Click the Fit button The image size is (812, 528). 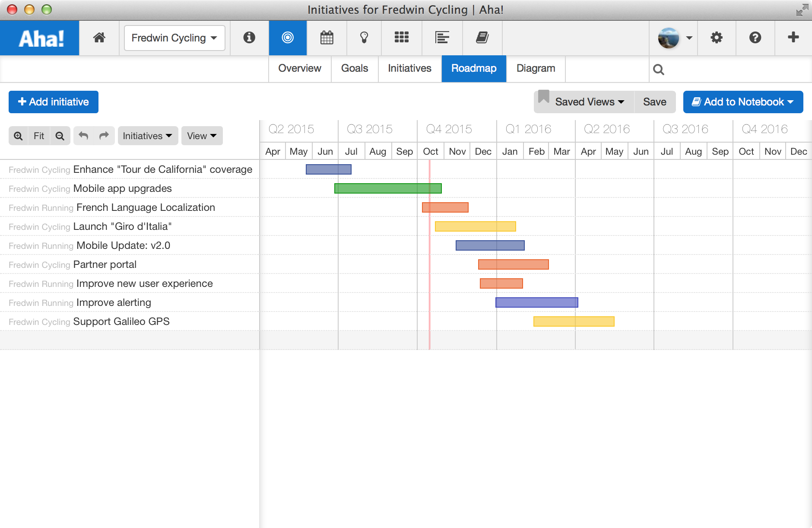[39, 136]
